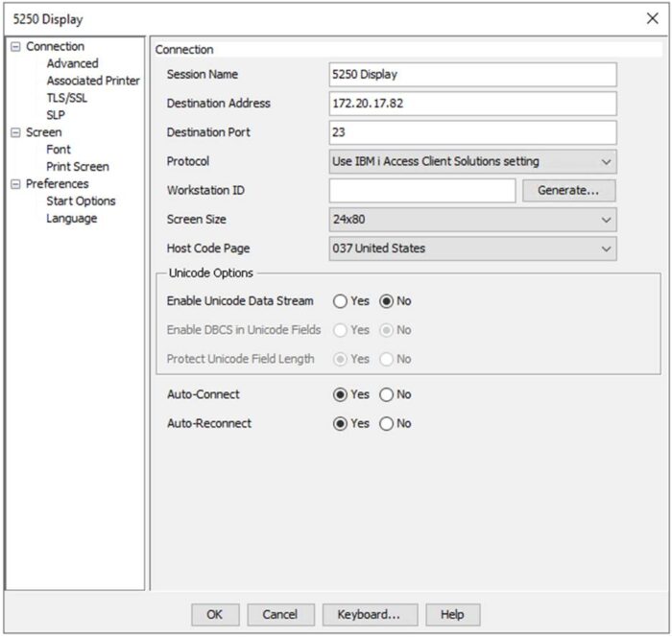Collapse the Screen tree node
The width and height of the screenshot is (672, 638).
click(15, 132)
